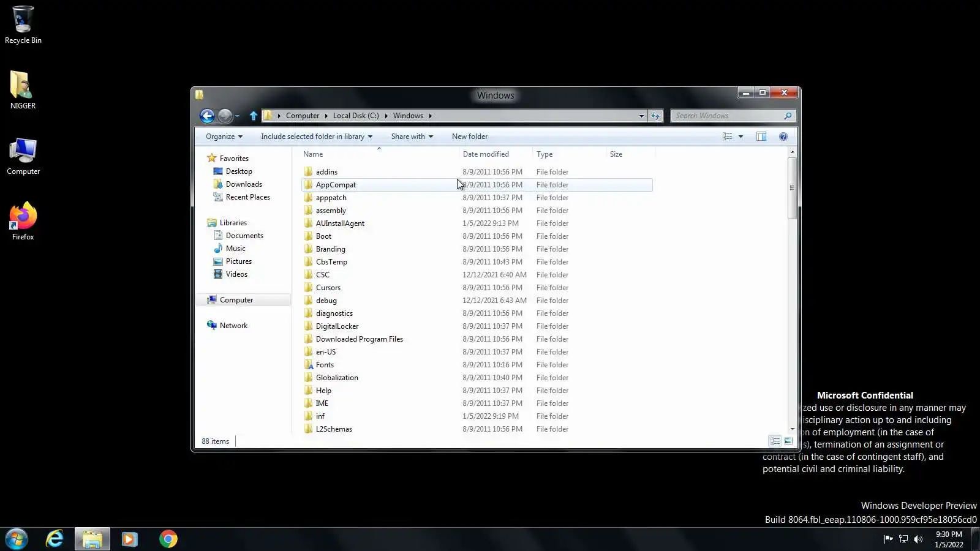
Task: Click the network icon in the system tray
Action: click(x=903, y=539)
